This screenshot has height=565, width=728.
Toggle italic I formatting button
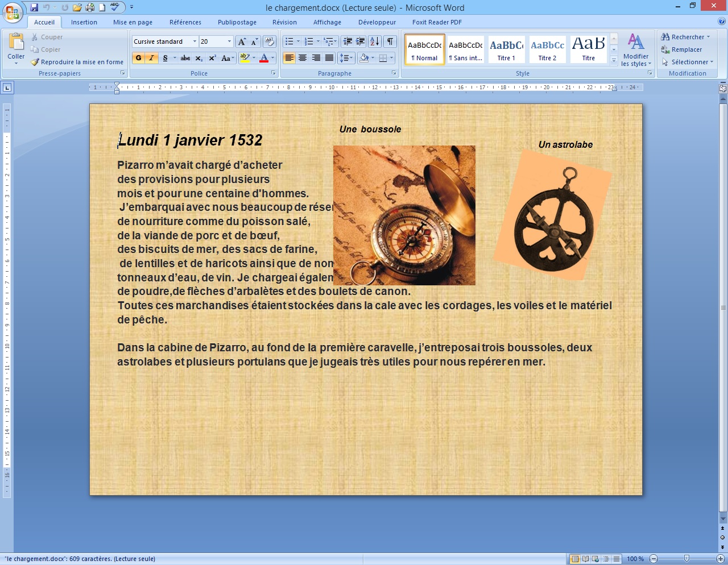coord(151,58)
